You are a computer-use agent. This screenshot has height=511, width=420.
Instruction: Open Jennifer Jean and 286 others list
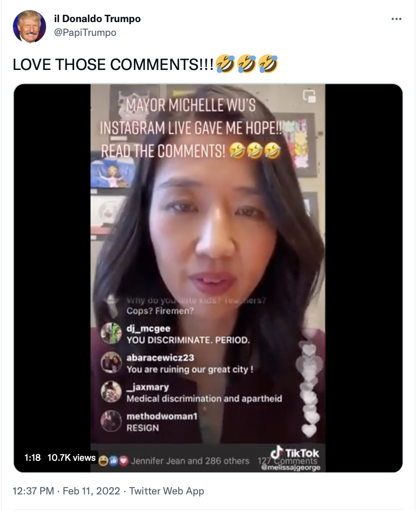click(x=190, y=461)
